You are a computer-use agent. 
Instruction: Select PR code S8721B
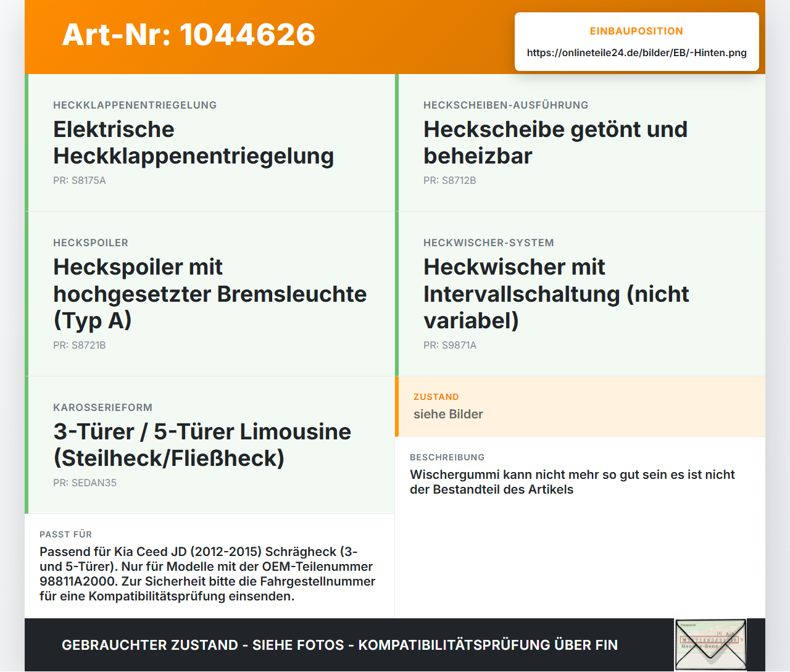coord(80,346)
